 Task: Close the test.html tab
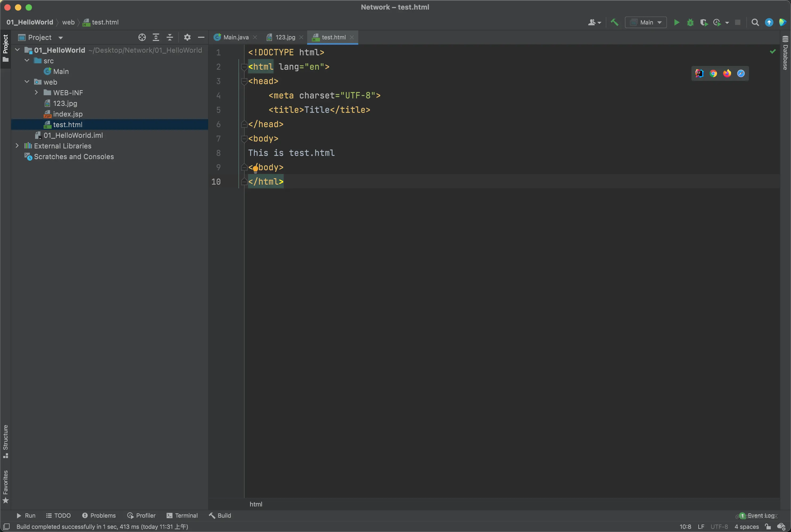point(352,37)
